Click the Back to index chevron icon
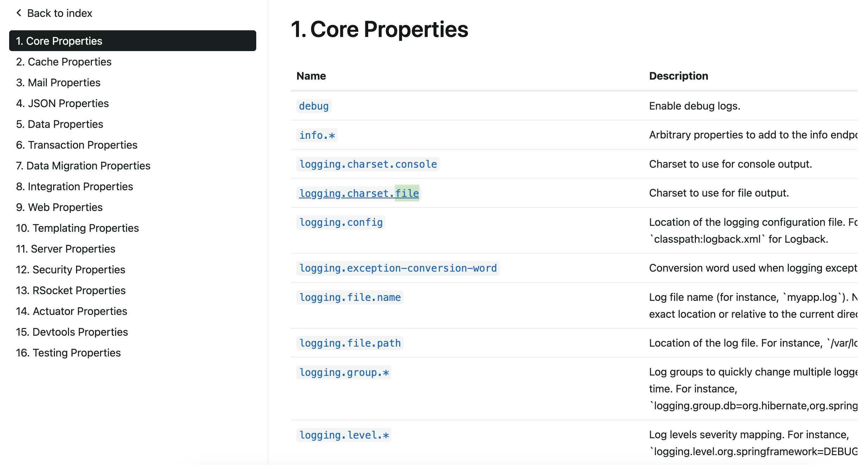This screenshot has height=465, width=868. (x=19, y=13)
